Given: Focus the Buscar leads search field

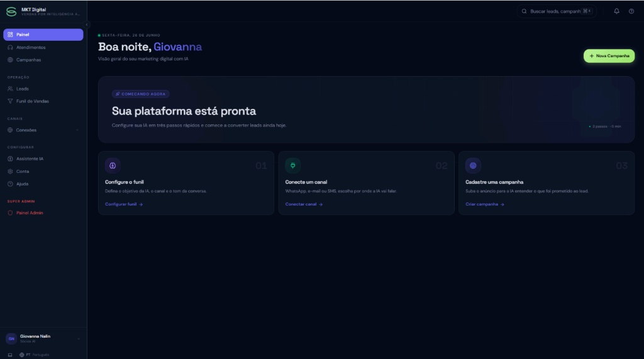Looking at the screenshot, I should 557,11.
